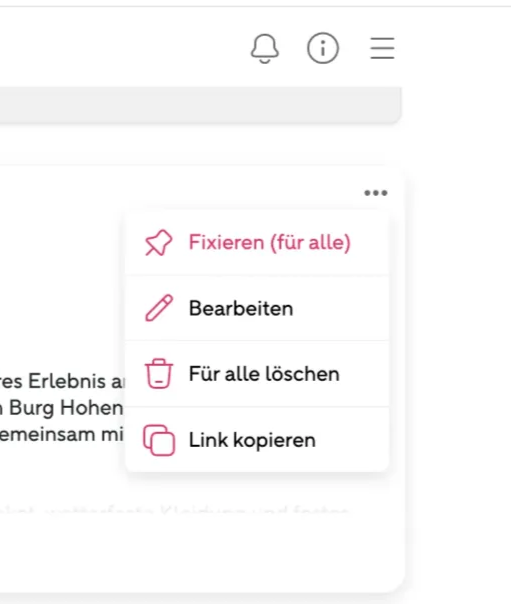Choose Bearbeiten from the context menu
Image resolution: width=511 pixels, height=604 pixels.
[x=257, y=308]
